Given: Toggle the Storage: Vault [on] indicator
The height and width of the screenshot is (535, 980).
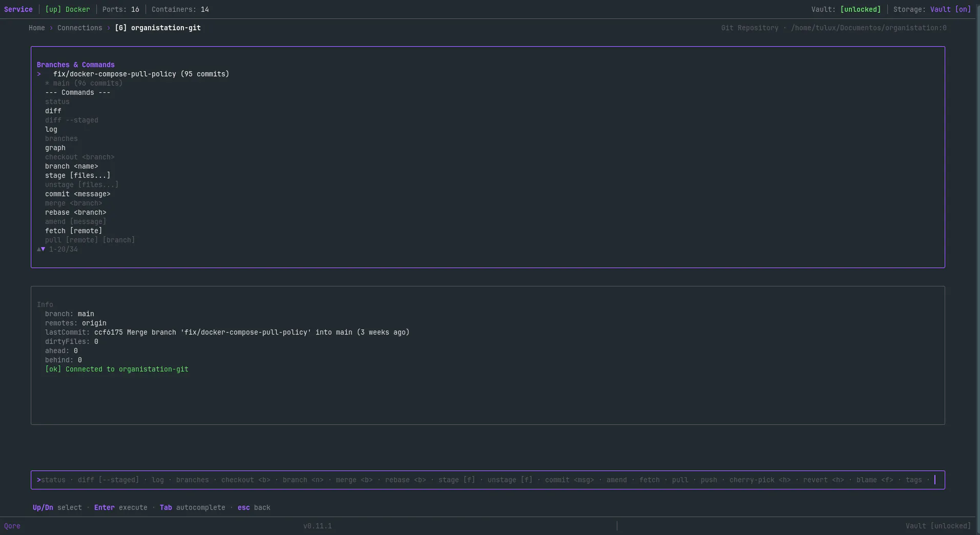Looking at the screenshot, I should pyautogui.click(x=932, y=9).
